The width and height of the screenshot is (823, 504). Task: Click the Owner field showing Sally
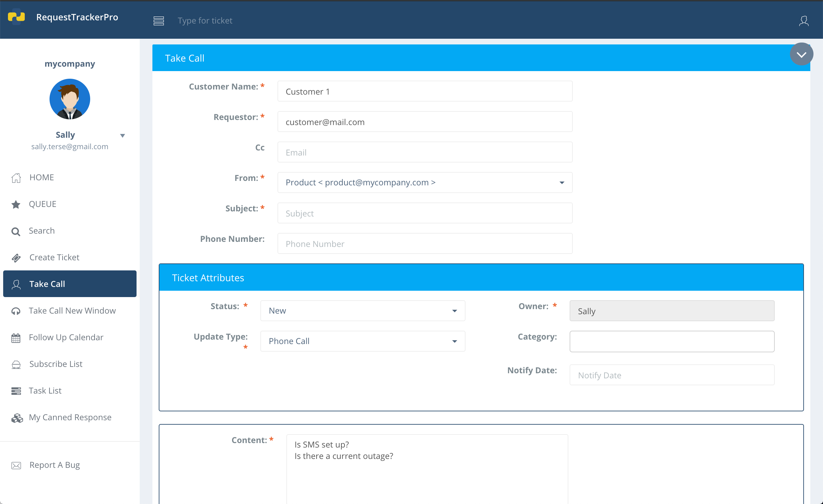coord(672,311)
